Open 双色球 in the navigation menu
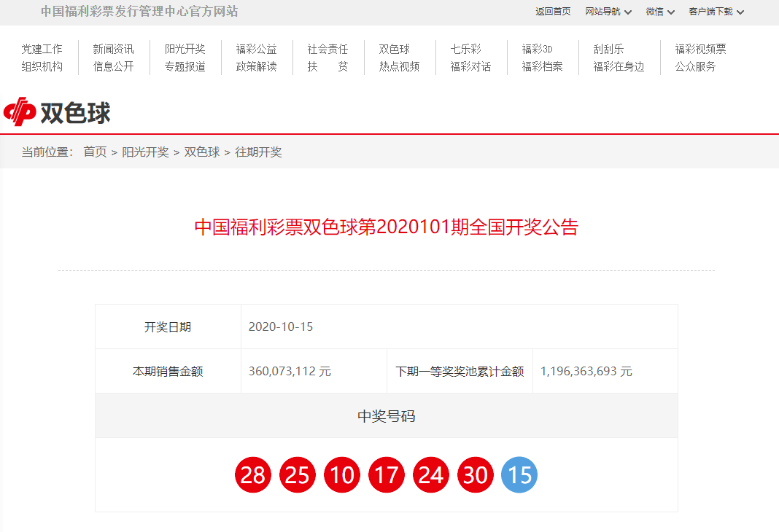 pos(395,49)
